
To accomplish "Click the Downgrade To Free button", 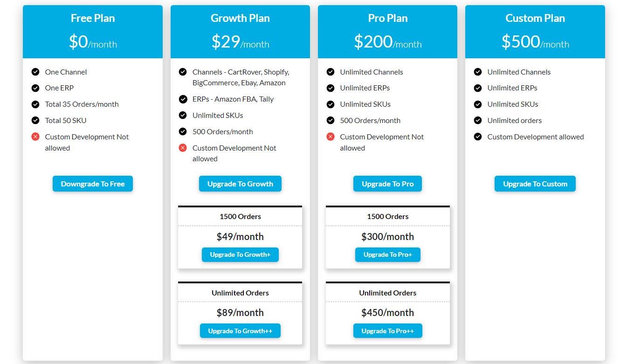I will [93, 184].
